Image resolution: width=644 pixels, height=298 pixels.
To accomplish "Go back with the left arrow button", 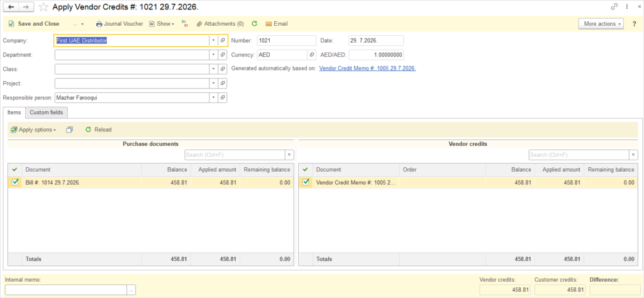I will 11,7.
